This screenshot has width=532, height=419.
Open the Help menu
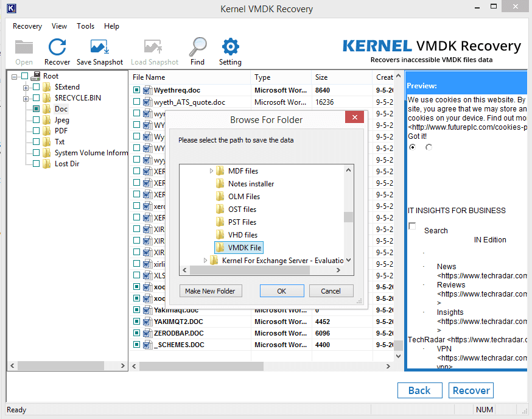[111, 26]
